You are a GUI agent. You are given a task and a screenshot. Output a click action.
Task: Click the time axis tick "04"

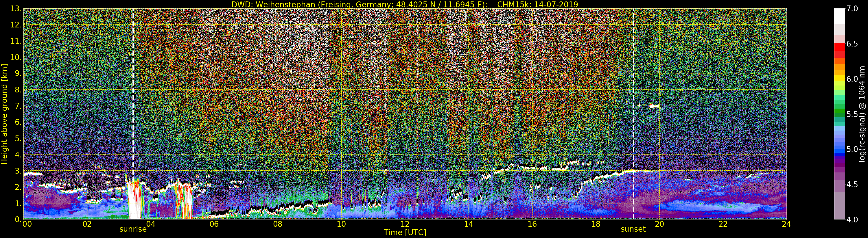click(x=151, y=224)
